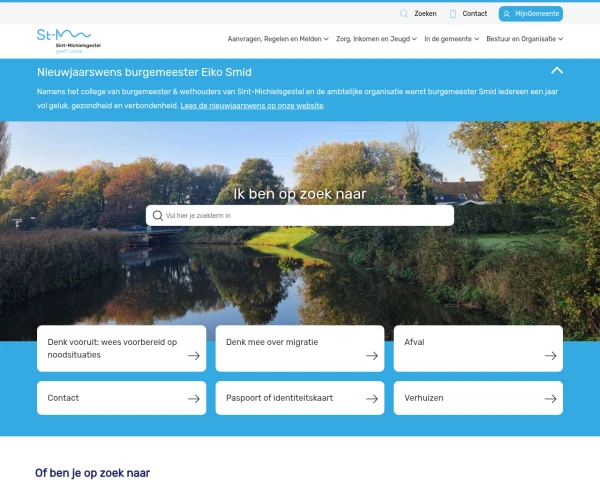The width and height of the screenshot is (600, 480).
Task: Open the 'Denk mee over migratie' card
Action: coord(300,348)
